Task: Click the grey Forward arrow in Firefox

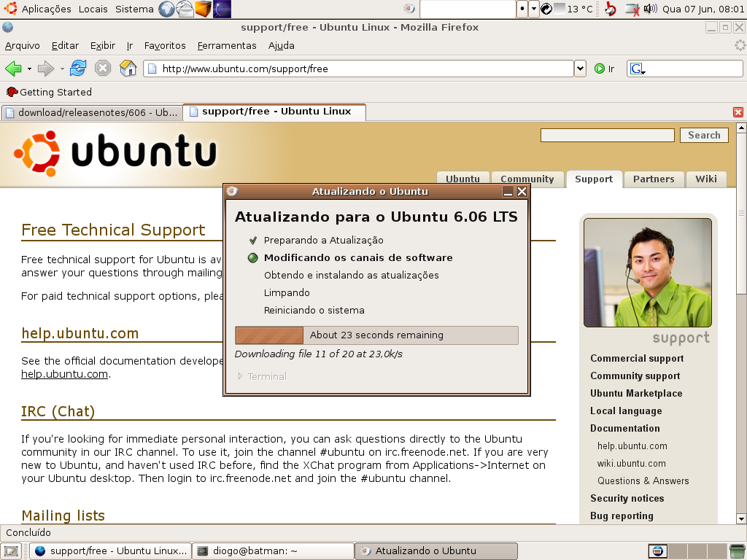Action: coord(46,69)
